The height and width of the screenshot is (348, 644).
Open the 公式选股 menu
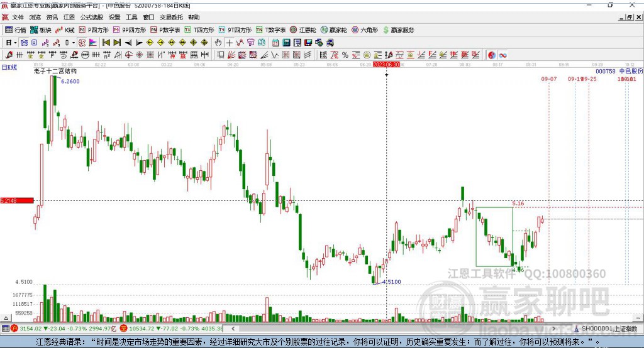tap(92, 17)
